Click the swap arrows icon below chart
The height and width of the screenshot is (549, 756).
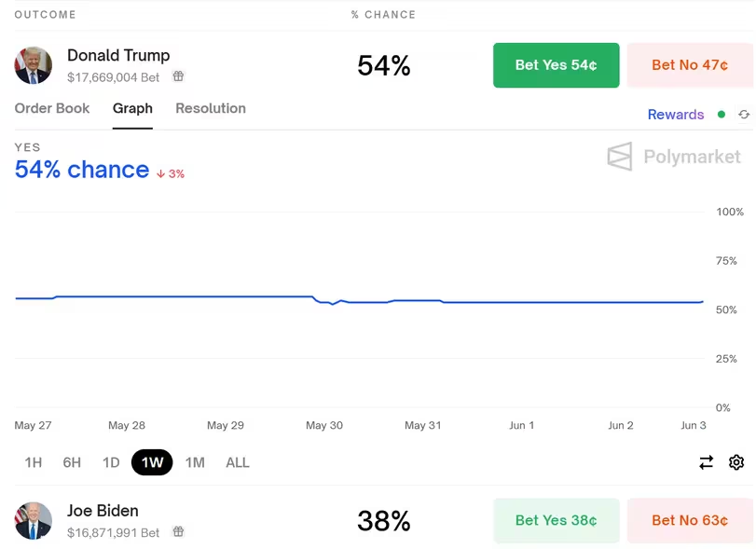click(x=707, y=462)
